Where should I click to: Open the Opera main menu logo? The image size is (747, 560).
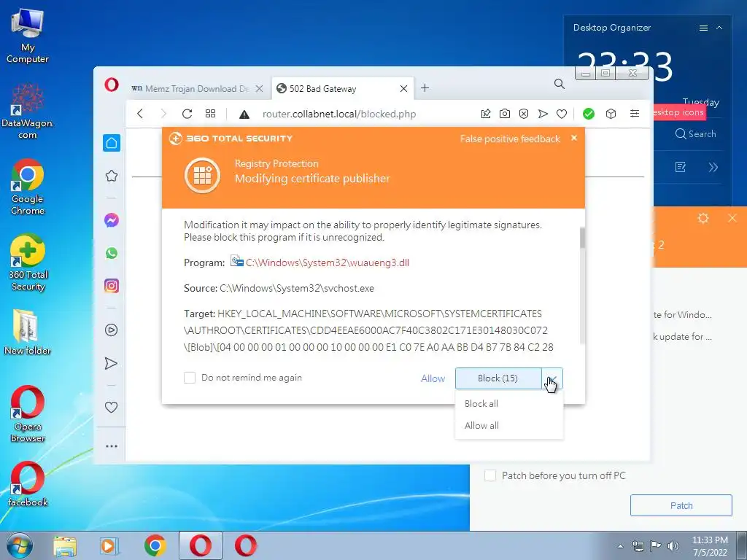(x=112, y=85)
